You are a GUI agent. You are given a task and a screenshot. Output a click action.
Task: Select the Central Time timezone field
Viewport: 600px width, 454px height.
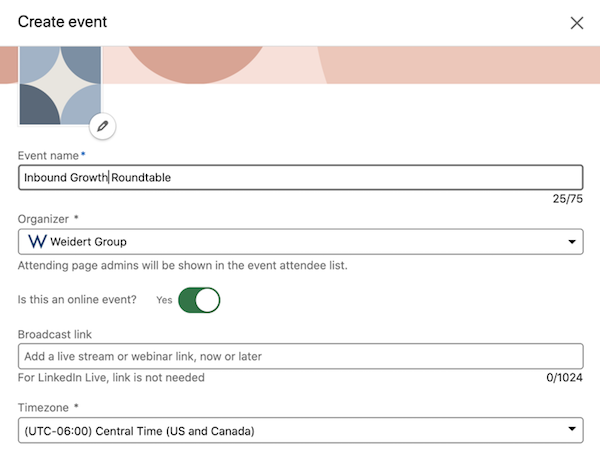(x=300, y=430)
